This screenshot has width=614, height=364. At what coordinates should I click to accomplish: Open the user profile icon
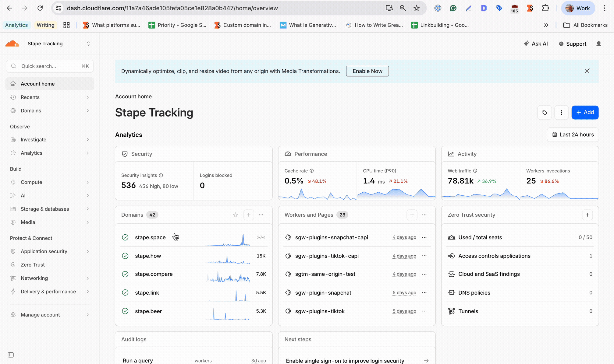599,44
